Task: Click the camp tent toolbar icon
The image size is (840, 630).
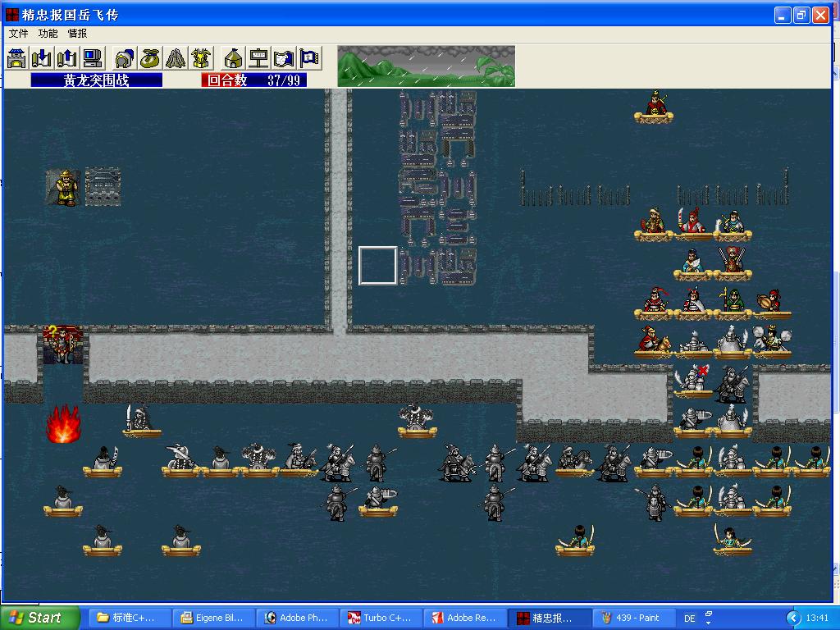Action: tap(233, 58)
